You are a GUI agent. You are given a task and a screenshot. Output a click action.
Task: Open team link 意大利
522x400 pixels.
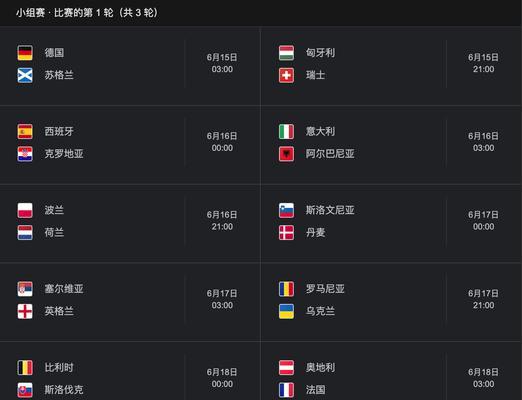point(320,131)
